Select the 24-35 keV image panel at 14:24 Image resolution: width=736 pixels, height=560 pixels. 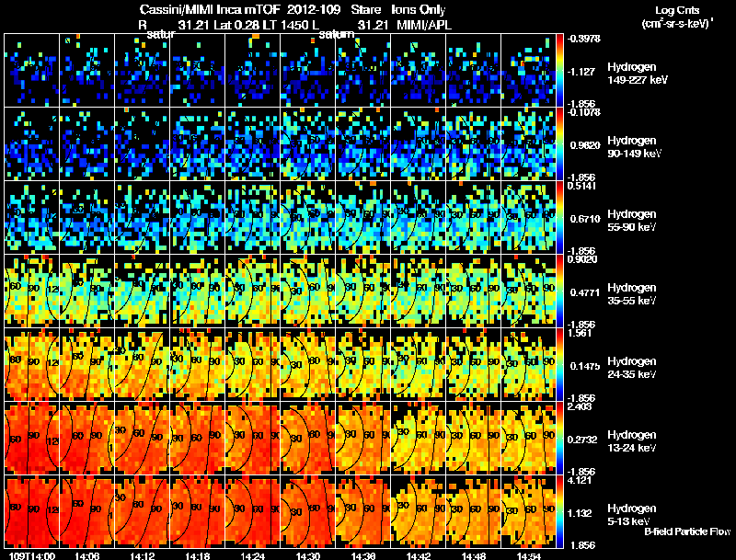pyautogui.click(x=252, y=364)
